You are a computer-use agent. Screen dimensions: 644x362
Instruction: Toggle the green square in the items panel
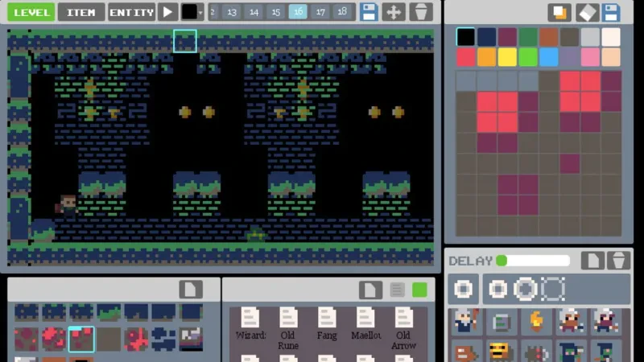pos(419,290)
